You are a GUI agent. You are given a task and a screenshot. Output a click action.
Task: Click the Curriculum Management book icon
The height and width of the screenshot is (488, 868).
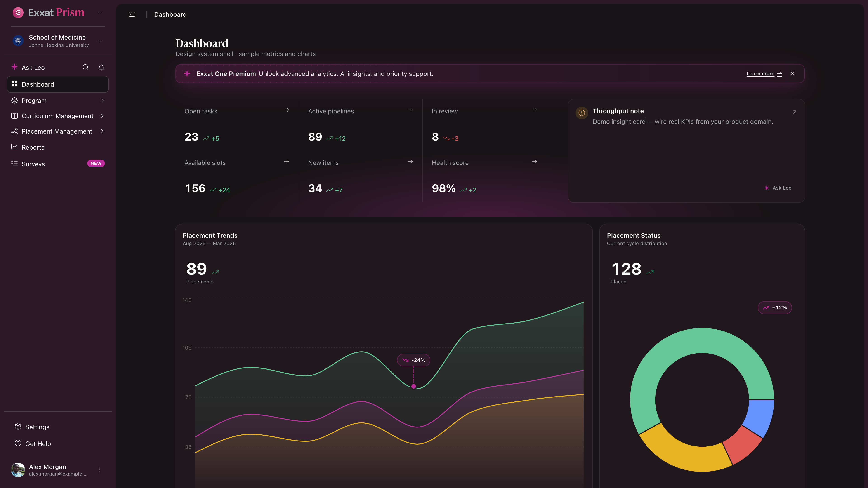14,116
